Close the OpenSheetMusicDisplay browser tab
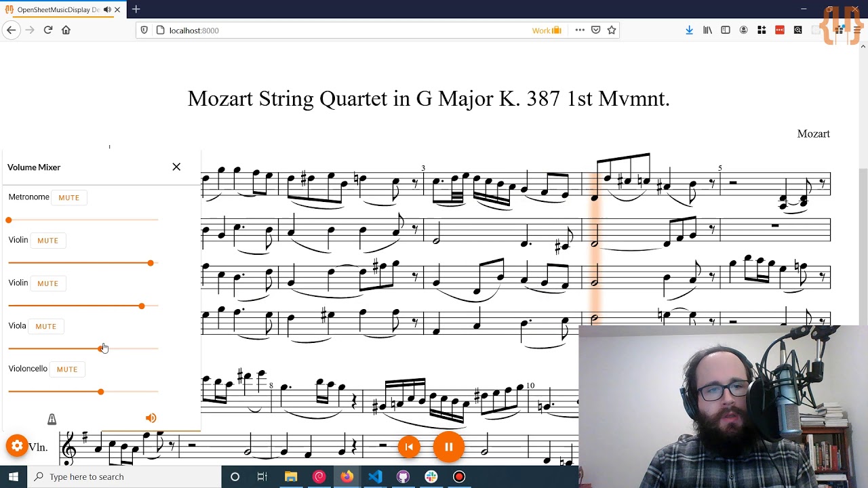Image resolution: width=868 pixels, height=488 pixels. (x=117, y=9)
